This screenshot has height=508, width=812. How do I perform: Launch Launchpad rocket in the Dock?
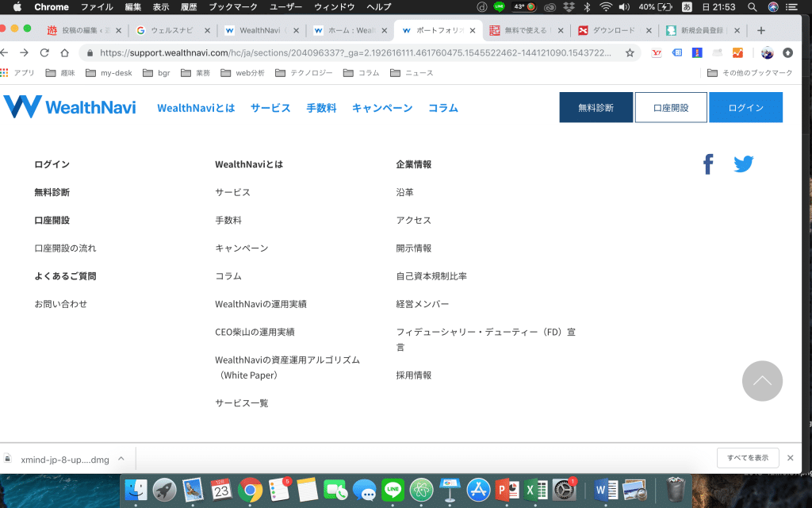click(x=165, y=489)
